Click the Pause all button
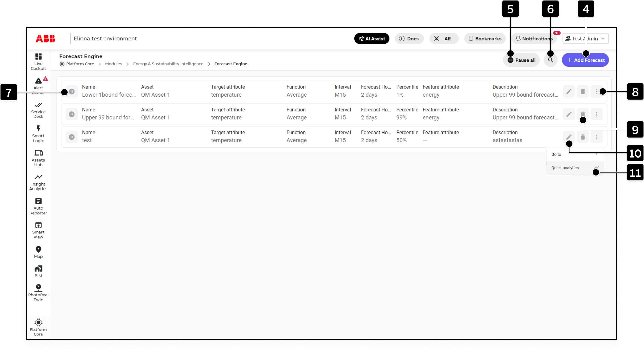The height and width of the screenshot is (350, 644). 522,60
